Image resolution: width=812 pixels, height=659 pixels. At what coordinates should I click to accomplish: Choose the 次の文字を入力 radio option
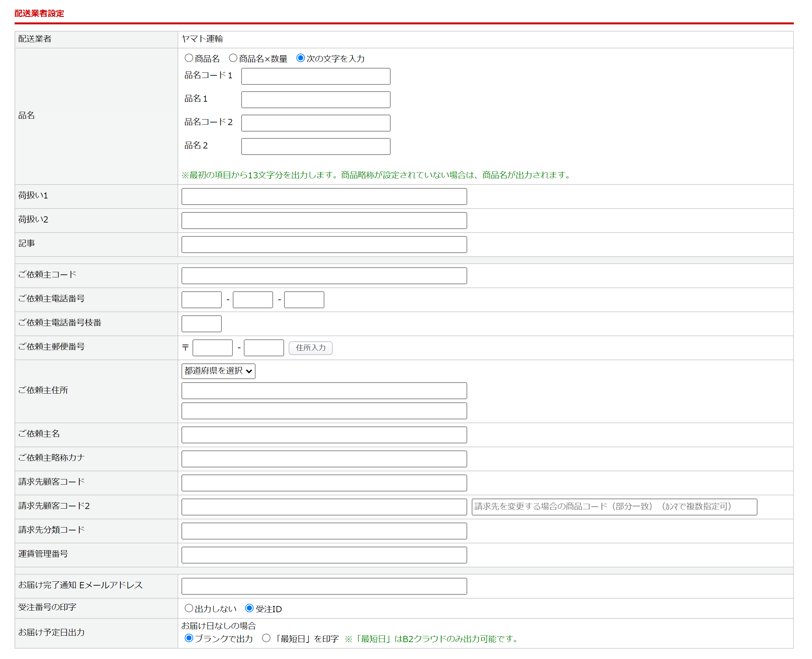coord(301,58)
